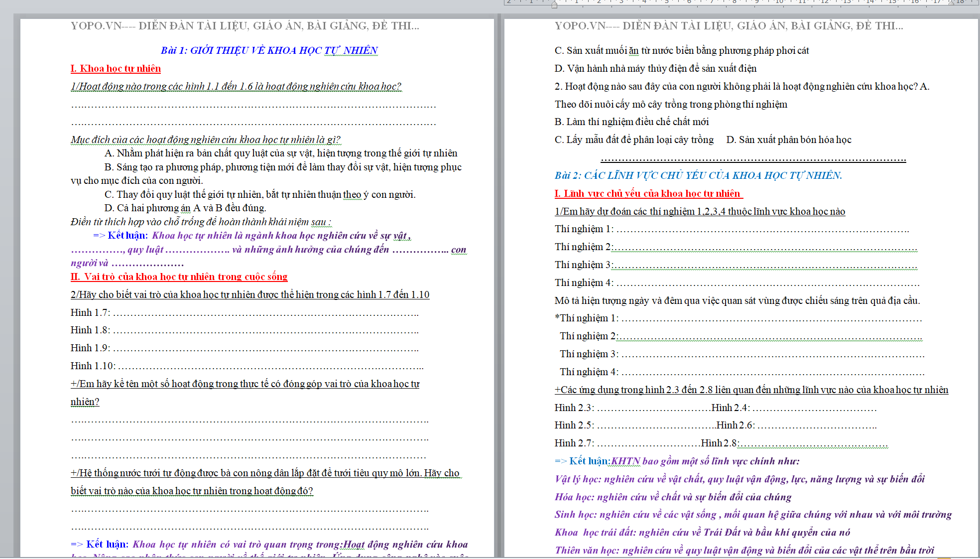Click '+/Hệ thống nước tưới tự động' line

pyautogui.click(x=266, y=473)
